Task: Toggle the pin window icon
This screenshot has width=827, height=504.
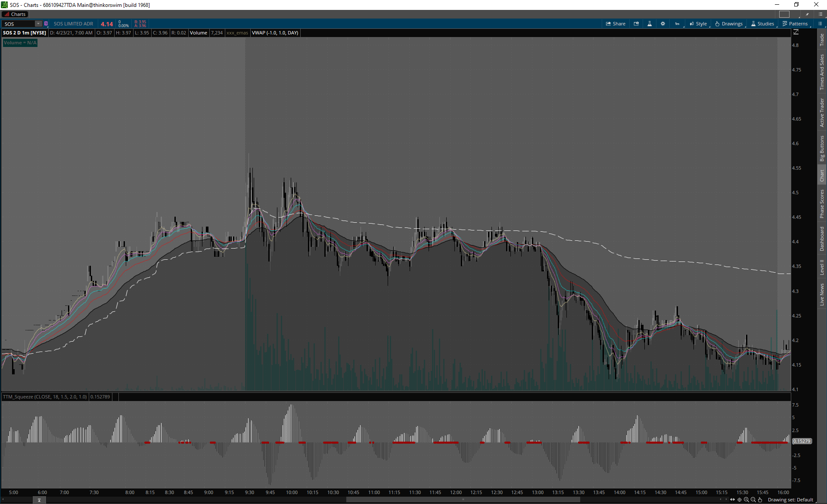Action: [x=807, y=14]
